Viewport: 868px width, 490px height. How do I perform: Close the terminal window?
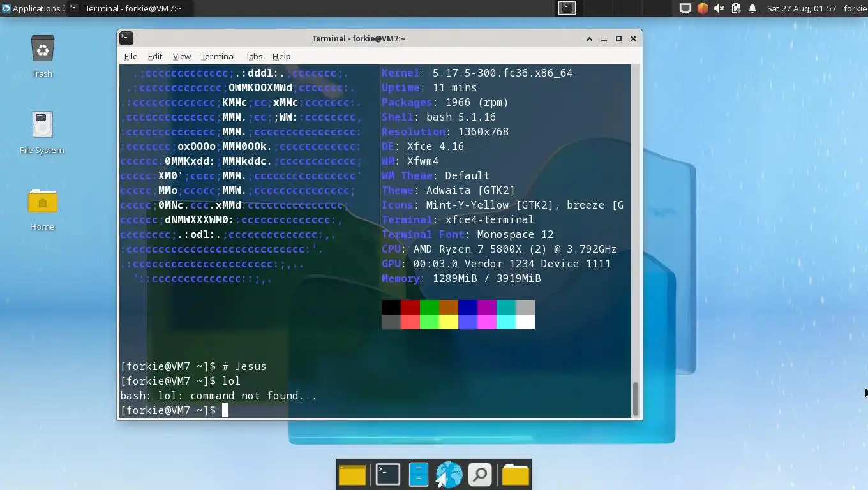633,39
